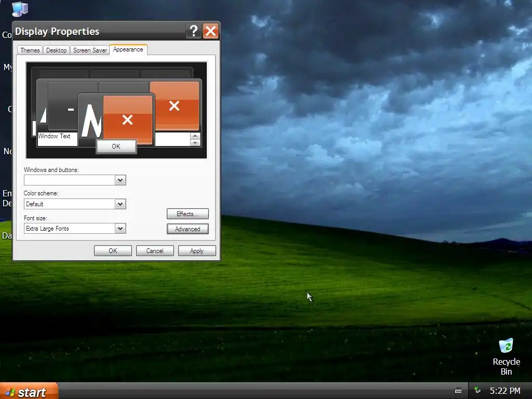Click the minimize dash button in preview
This screenshot has width=532, height=399.
coord(71,109)
